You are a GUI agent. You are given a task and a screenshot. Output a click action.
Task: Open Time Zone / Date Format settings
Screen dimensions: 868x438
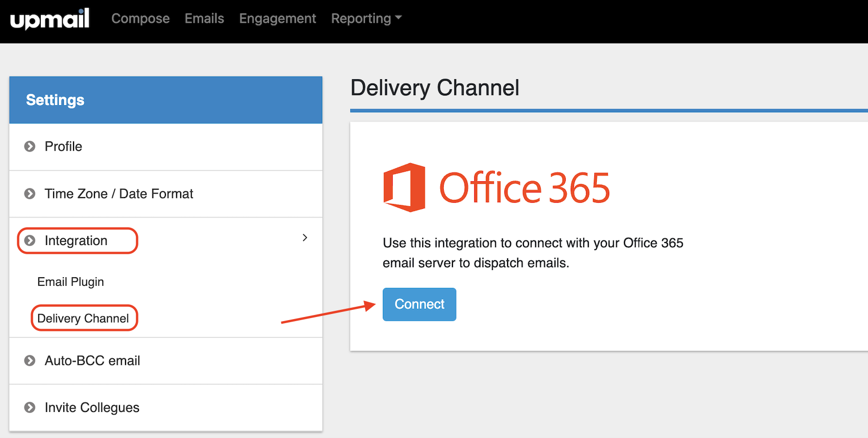coord(119,194)
